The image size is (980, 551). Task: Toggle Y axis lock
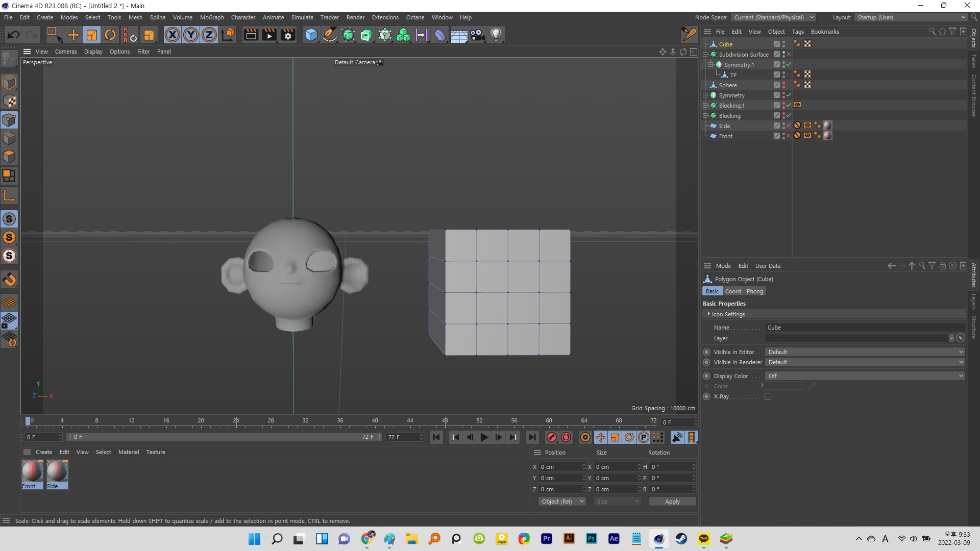pyautogui.click(x=191, y=35)
